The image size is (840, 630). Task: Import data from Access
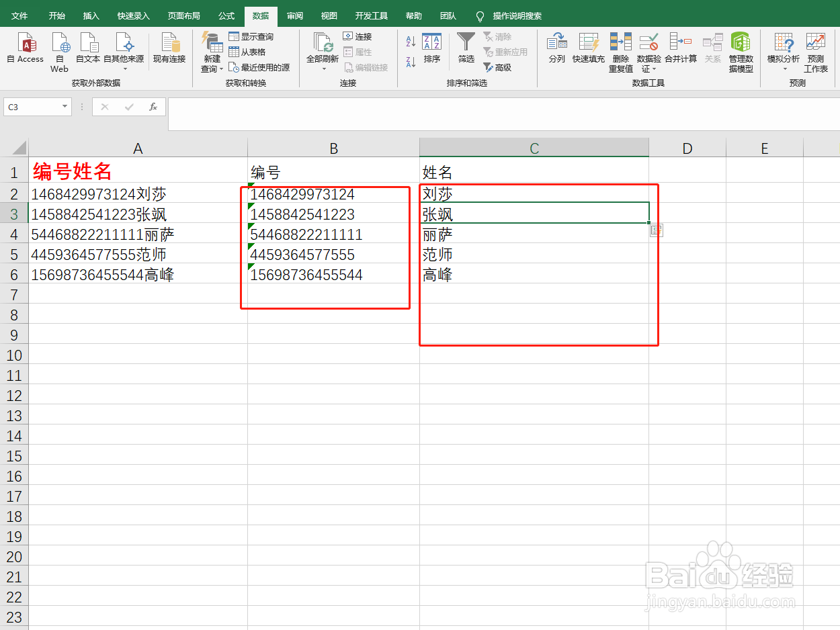pos(26,48)
